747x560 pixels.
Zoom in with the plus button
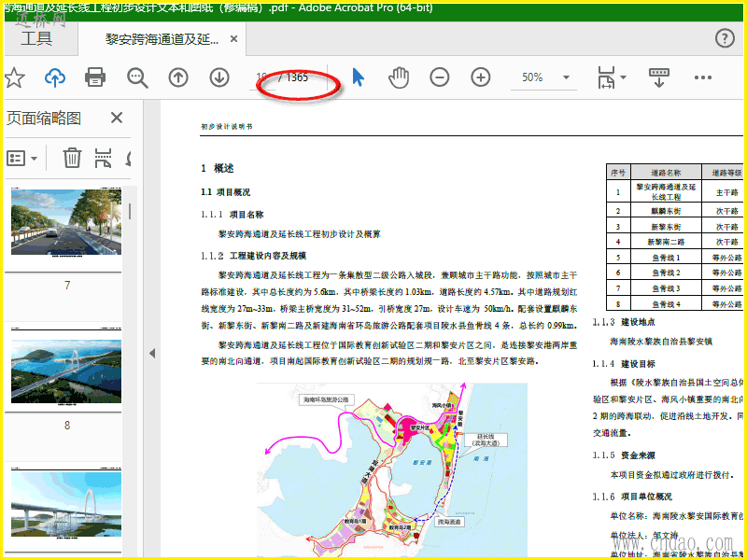click(x=480, y=77)
